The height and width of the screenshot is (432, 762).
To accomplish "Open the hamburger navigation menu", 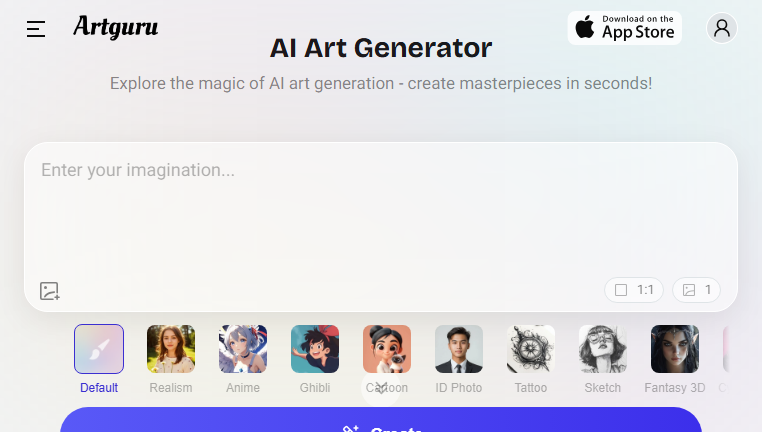I will 36,29.
